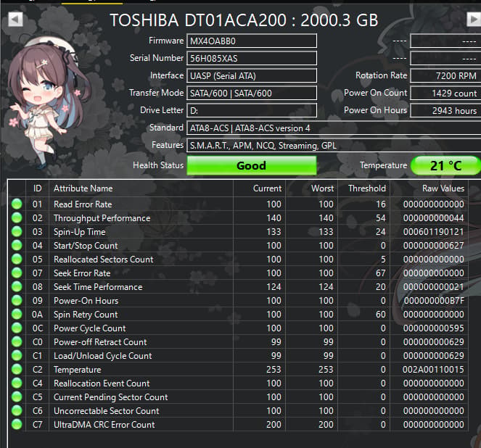481x448 pixels.
Task: Click raw value 000000000595
Action: click(x=433, y=328)
